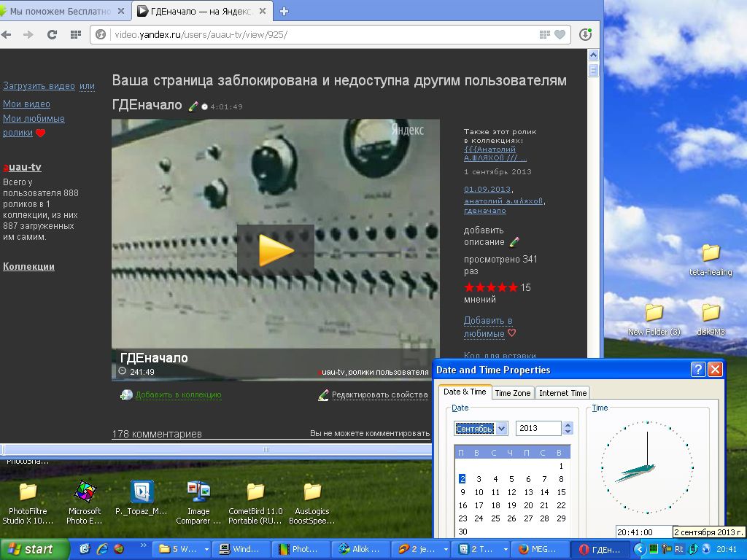Switch to the Date & Time tab
This screenshot has height=560, width=747.
(x=465, y=392)
